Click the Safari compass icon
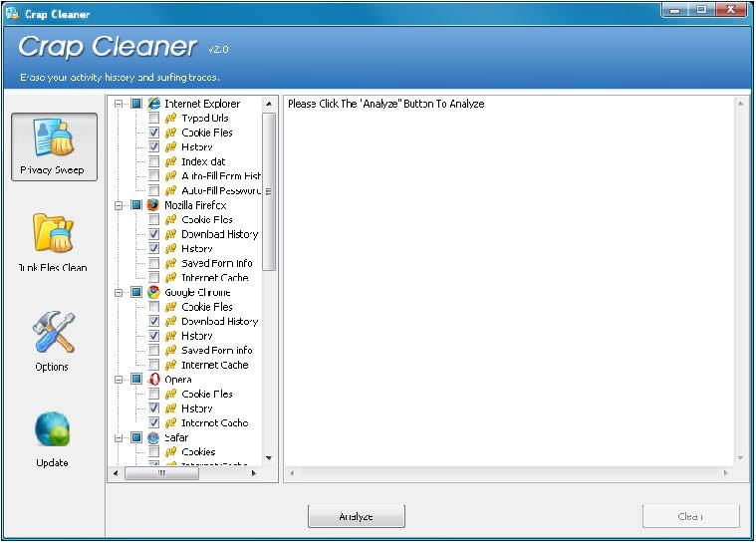The width and height of the screenshot is (756, 543). pyautogui.click(x=153, y=437)
